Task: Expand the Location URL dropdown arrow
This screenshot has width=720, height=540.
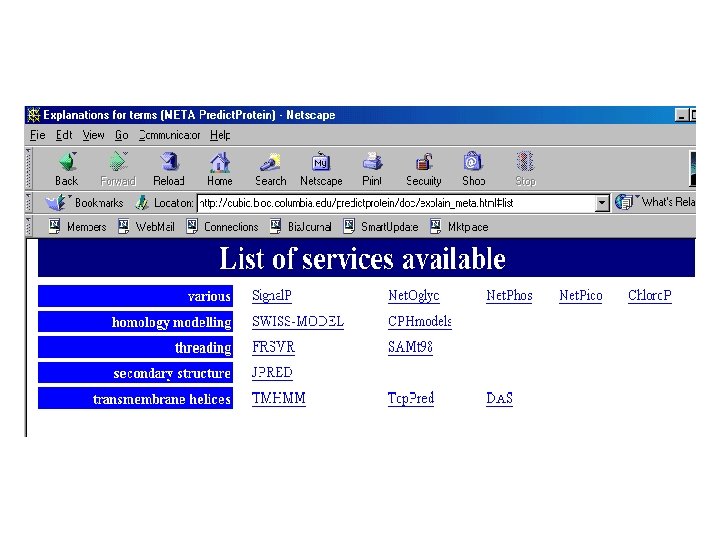Action: (x=602, y=202)
